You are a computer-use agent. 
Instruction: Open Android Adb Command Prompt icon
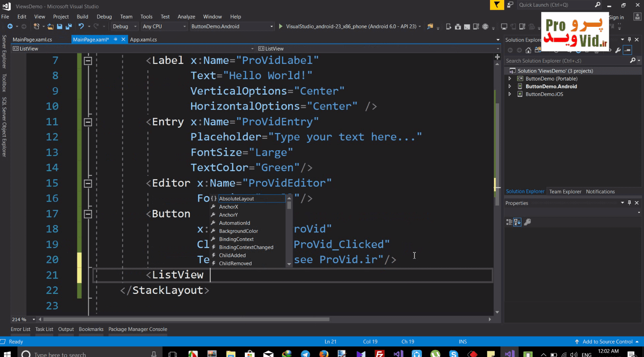pyautogui.click(x=467, y=26)
